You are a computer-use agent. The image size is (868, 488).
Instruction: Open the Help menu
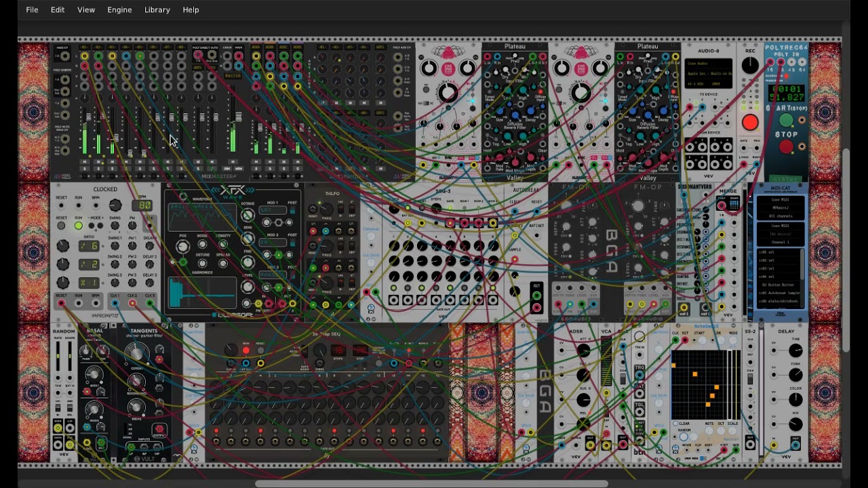(191, 9)
